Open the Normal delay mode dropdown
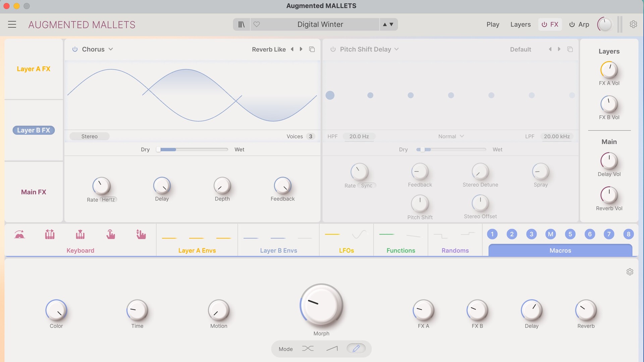Image resolution: width=644 pixels, height=362 pixels. coord(451,136)
